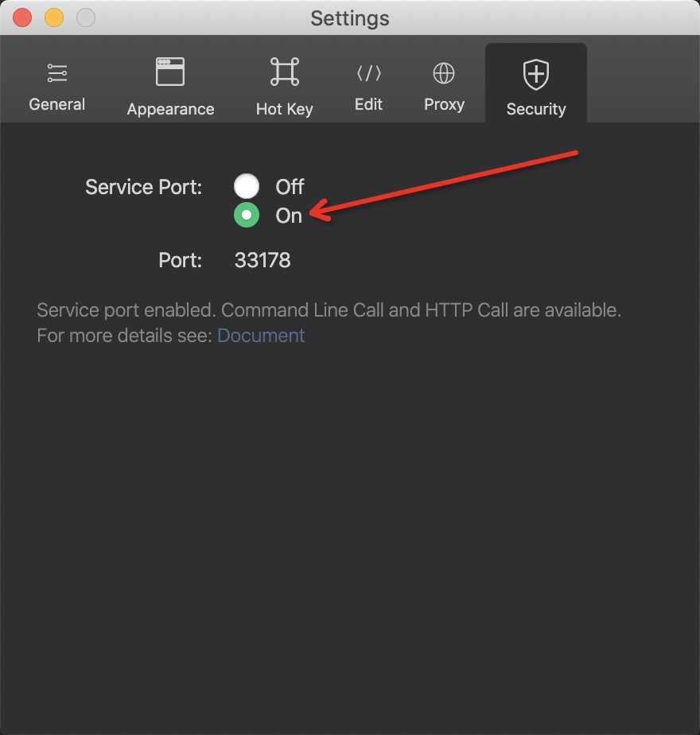Select the Security tab label

[x=536, y=109]
